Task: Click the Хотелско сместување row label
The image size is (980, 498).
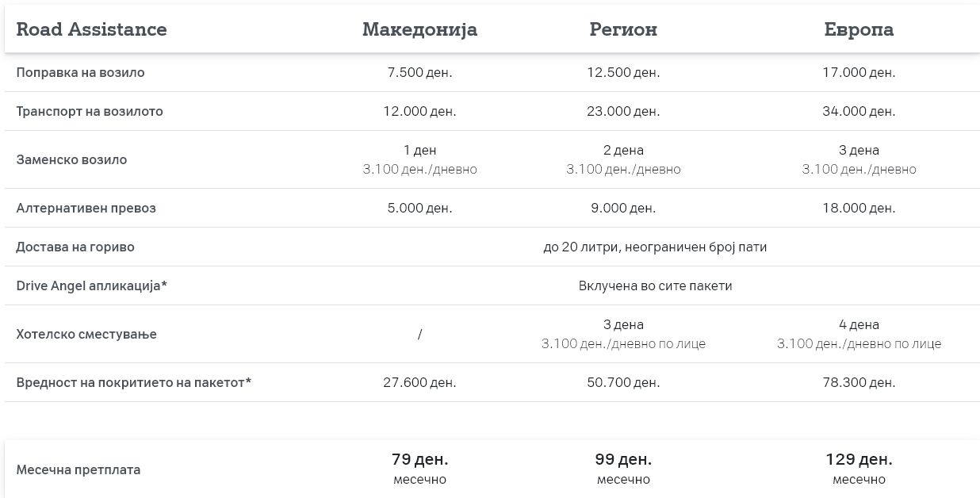Action: (86, 334)
